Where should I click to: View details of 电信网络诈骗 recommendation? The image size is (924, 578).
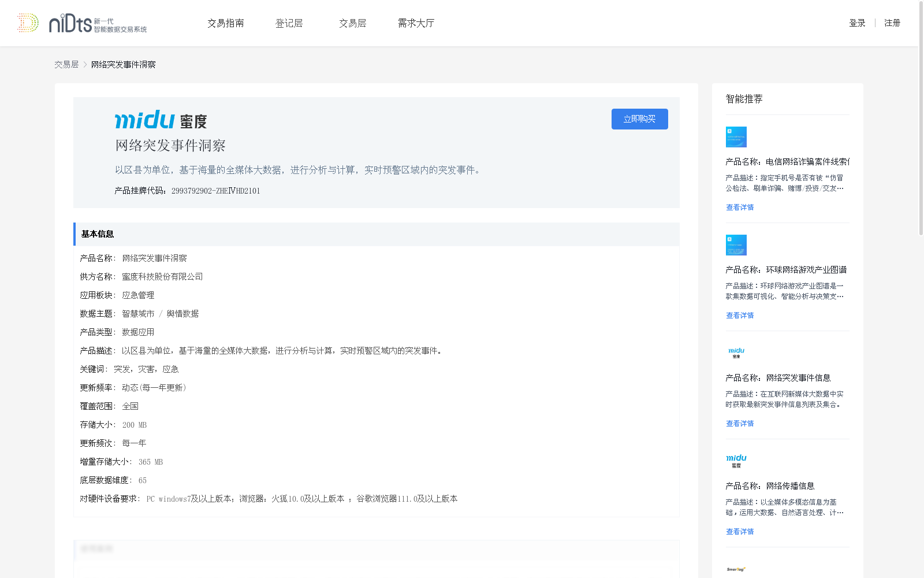tap(740, 208)
